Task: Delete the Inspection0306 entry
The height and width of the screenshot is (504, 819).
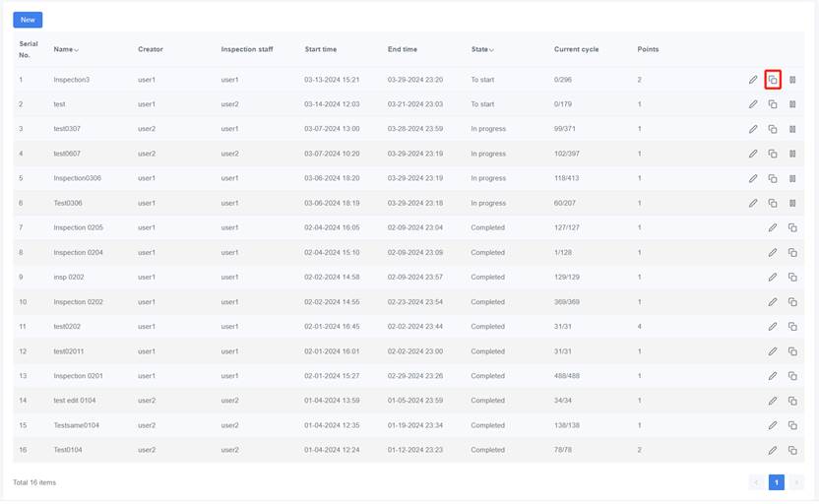Action: click(792, 178)
